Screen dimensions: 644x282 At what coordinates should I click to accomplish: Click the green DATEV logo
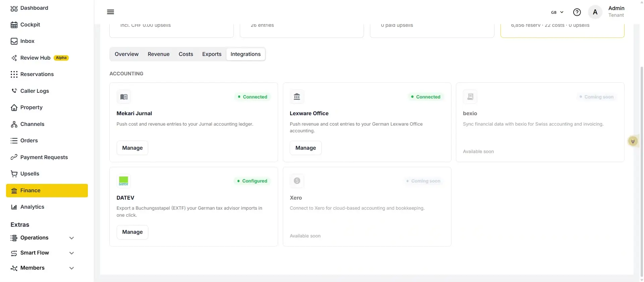124,181
